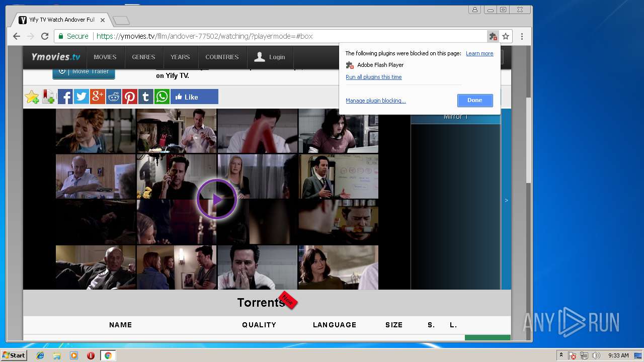Click the Adobe Flash Player plugin entry
Viewport: 644px width, 362px height.
(x=375, y=65)
